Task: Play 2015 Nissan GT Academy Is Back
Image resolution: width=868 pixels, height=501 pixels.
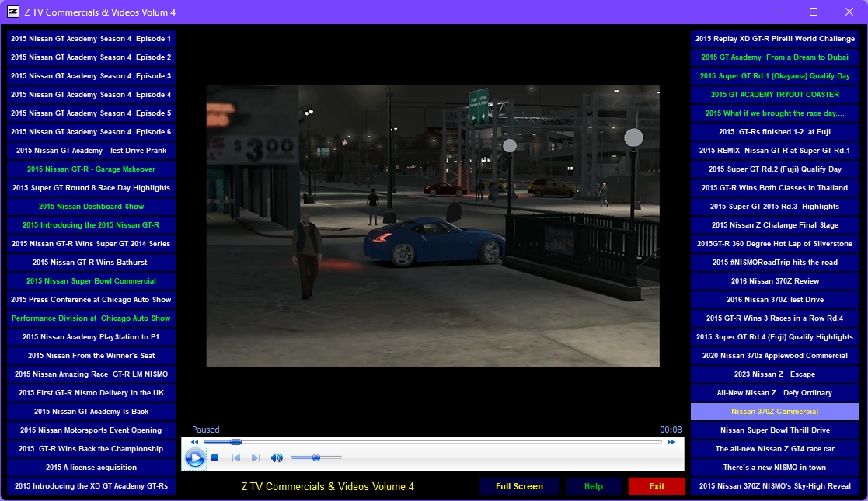Action: coord(92,412)
